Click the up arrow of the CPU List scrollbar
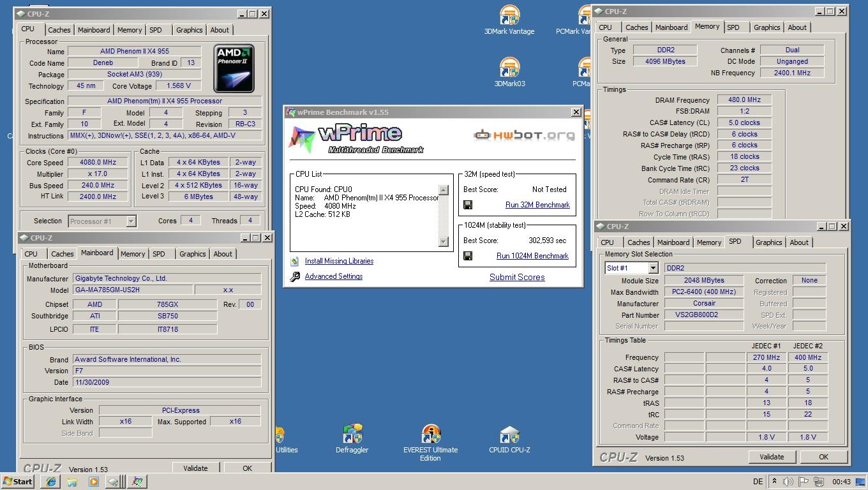Image resolution: width=868 pixels, height=490 pixels. 444,190
